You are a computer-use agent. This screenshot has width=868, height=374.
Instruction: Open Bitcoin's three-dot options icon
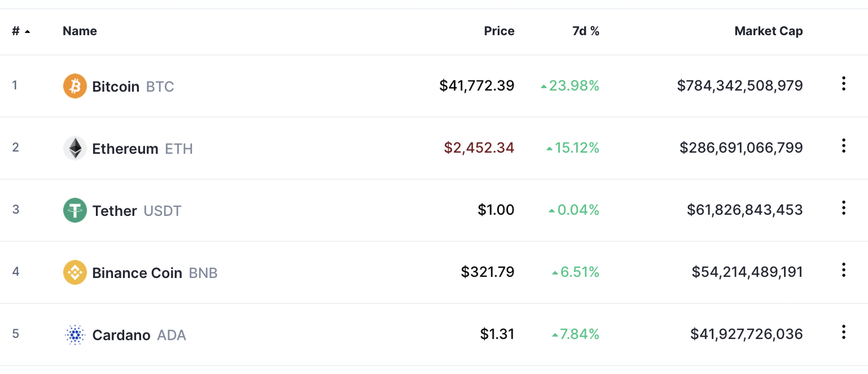pyautogui.click(x=844, y=84)
